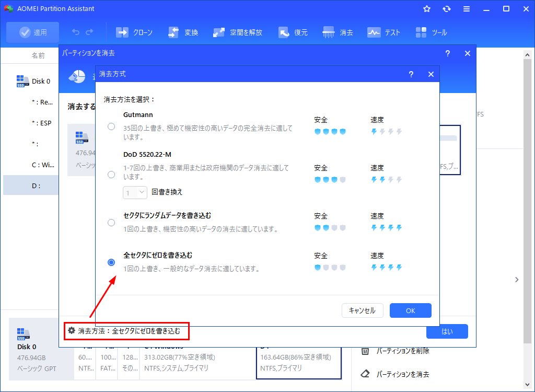Click the キャンセル button
Screen dimensions: 535x392
[362, 310]
